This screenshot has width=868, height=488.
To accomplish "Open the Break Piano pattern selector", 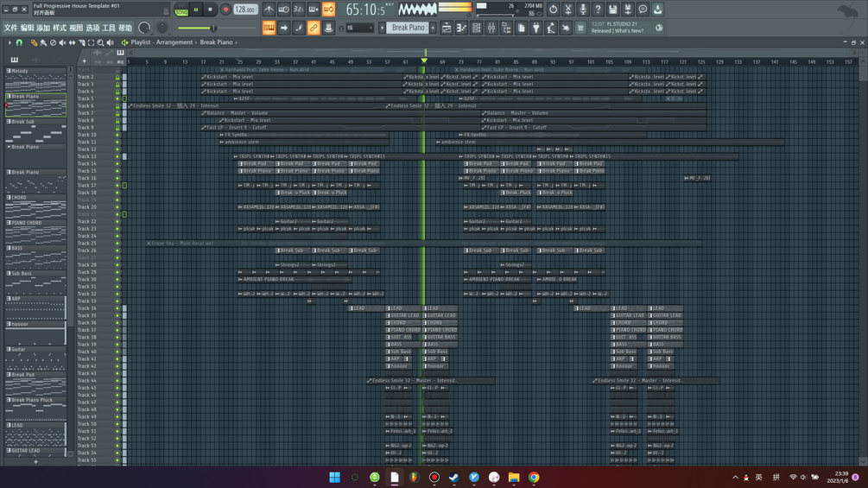I will [408, 28].
